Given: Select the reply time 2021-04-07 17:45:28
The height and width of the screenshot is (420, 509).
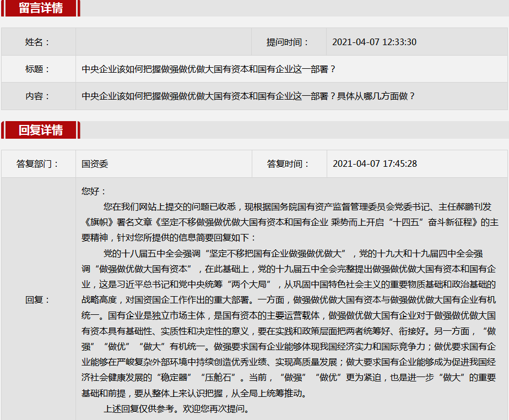Looking at the screenshot, I should pyautogui.click(x=375, y=164).
